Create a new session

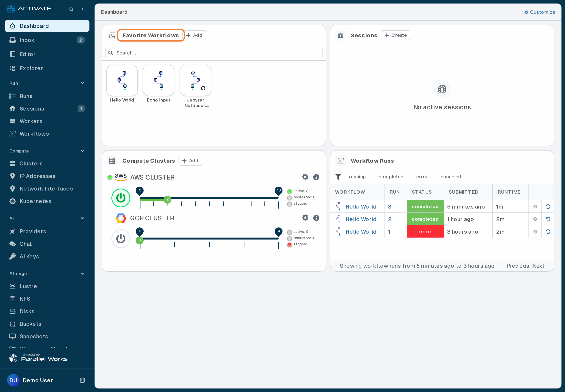[x=396, y=35]
